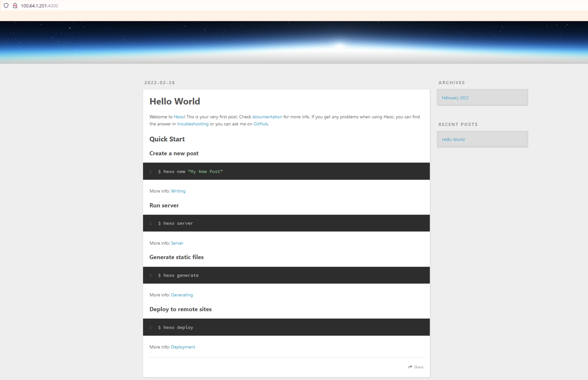Click the hexo server code line

(176, 223)
